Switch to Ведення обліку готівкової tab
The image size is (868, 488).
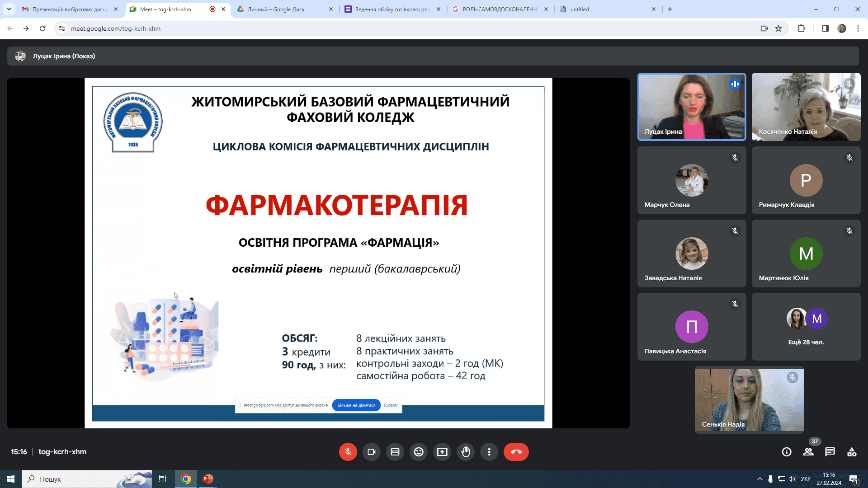pyautogui.click(x=391, y=9)
